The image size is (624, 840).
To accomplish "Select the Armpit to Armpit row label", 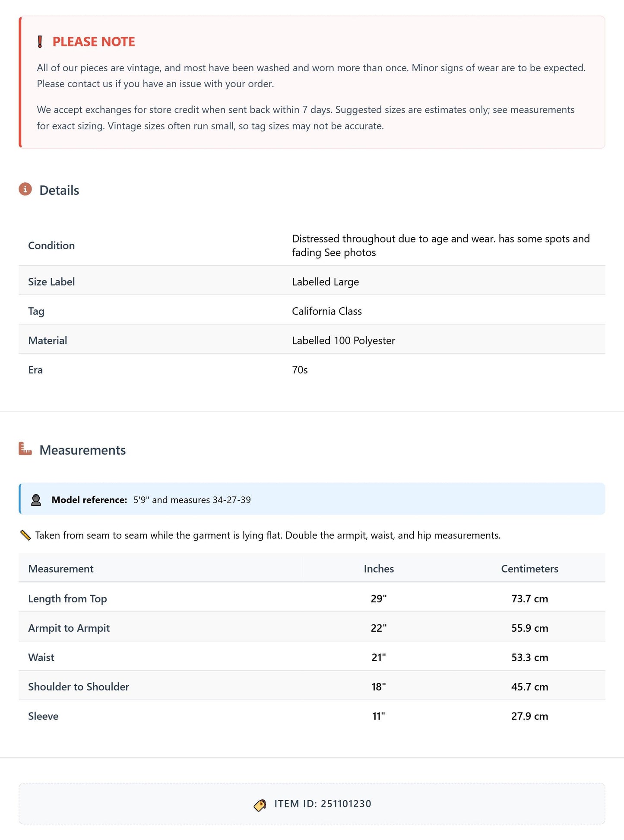I will (x=69, y=628).
